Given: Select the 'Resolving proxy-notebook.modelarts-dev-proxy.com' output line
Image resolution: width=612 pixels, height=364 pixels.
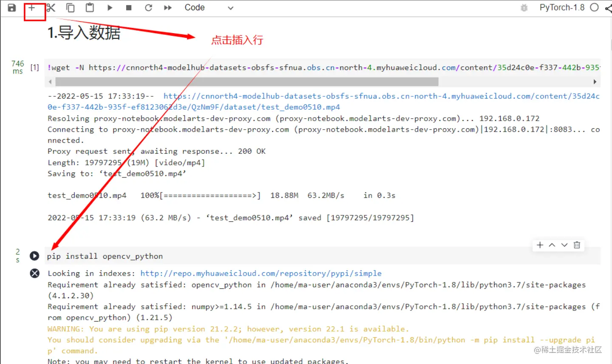Looking at the screenshot, I should coord(293,118).
